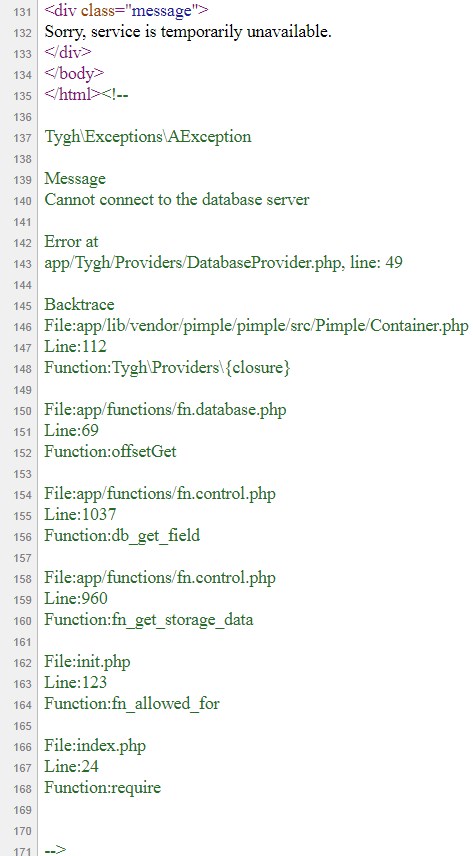Click the Tygh\Exceptions\AException line
Image resolution: width=473 pixels, height=856 pixels.
pyautogui.click(x=148, y=136)
